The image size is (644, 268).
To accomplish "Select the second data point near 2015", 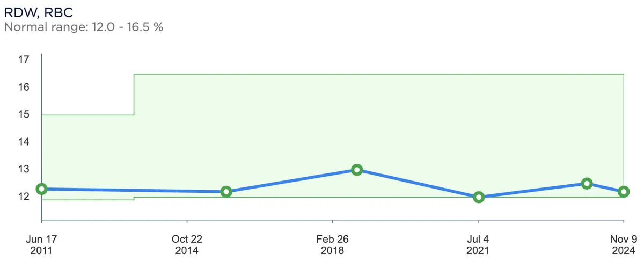I will pyautogui.click(x=226, y=192).
